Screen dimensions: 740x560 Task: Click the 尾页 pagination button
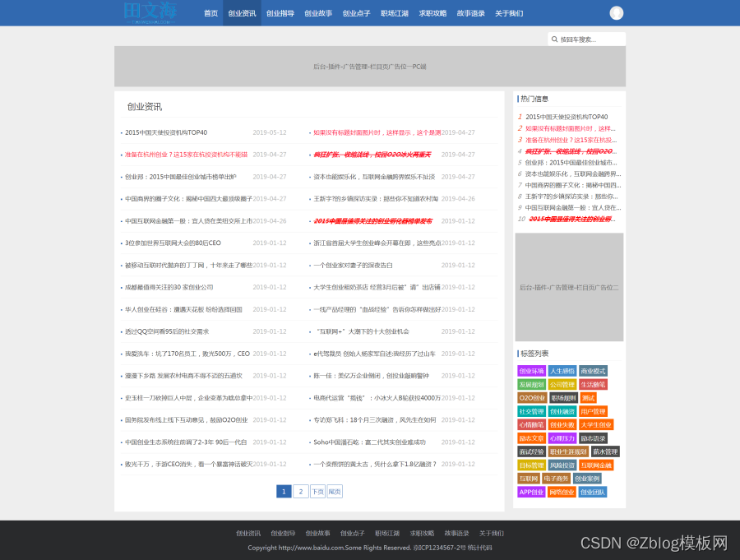tap(336, 491)
